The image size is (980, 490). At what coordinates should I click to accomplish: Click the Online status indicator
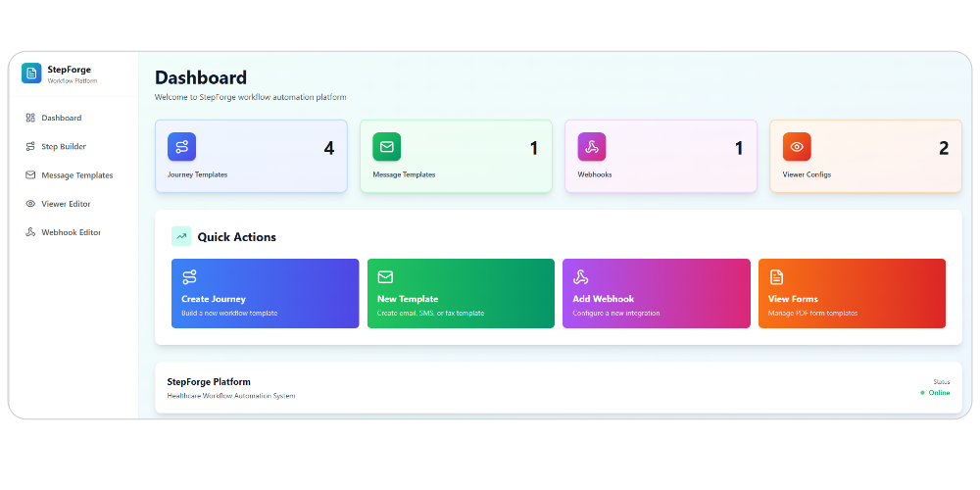coord(938,393)
